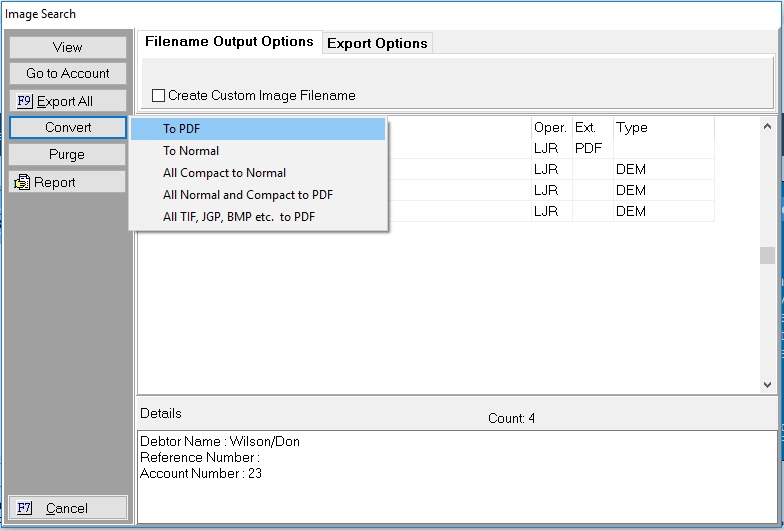
Task: Open the Convert dropdown button
Action: click(68, 128)
